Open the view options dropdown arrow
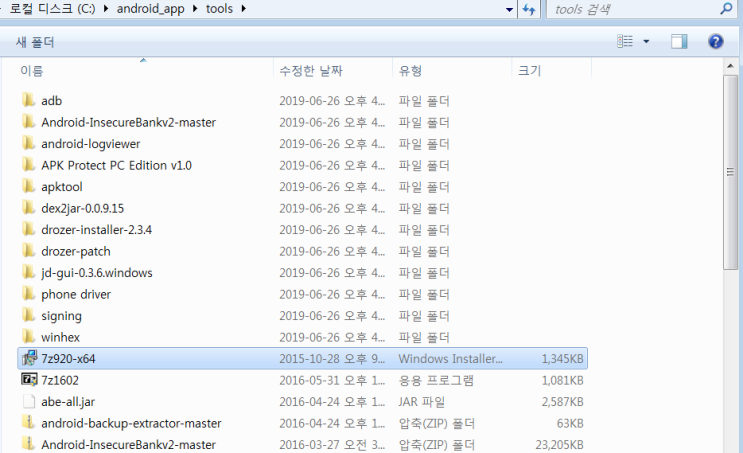This screenshot has height=453, width=743. [646, 42]
